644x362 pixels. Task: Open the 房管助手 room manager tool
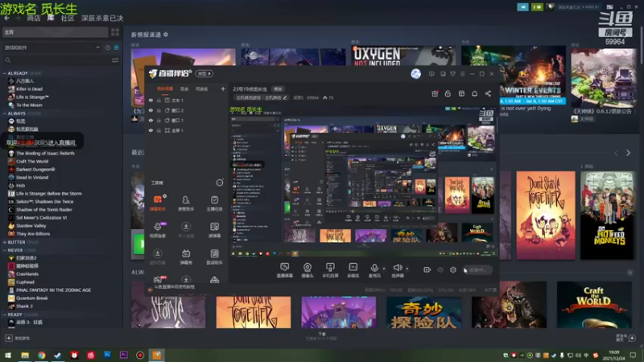click(x=186, y=204)
